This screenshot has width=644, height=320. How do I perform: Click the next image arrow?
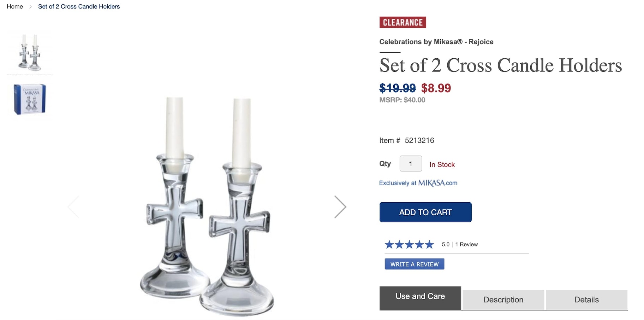(x=340, y=207)
